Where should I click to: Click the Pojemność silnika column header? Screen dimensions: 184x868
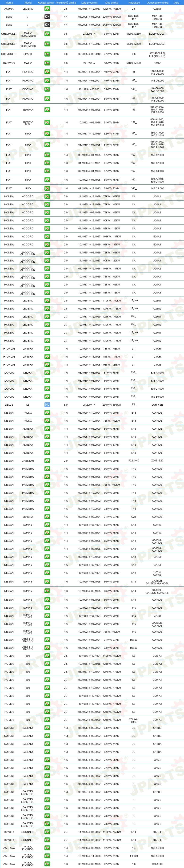[x=66, y=2]
